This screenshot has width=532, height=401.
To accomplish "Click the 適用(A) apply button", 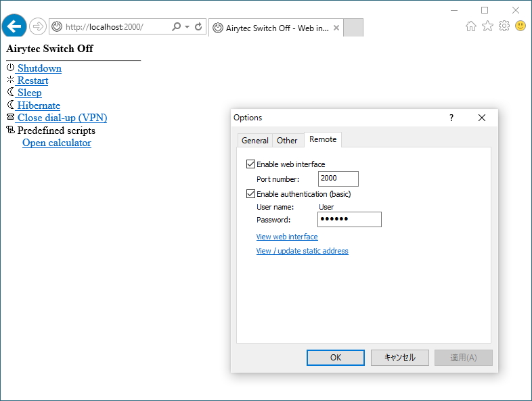I will coord(464,358).
